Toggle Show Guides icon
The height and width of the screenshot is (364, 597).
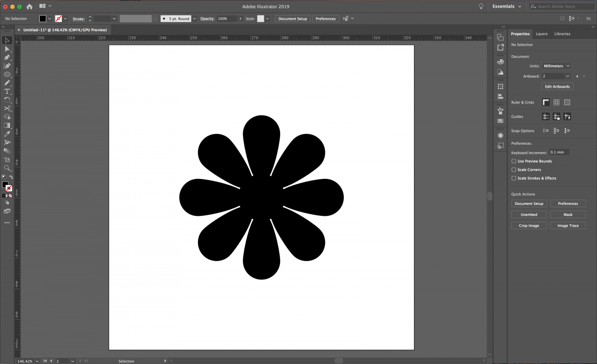point(546,116)
